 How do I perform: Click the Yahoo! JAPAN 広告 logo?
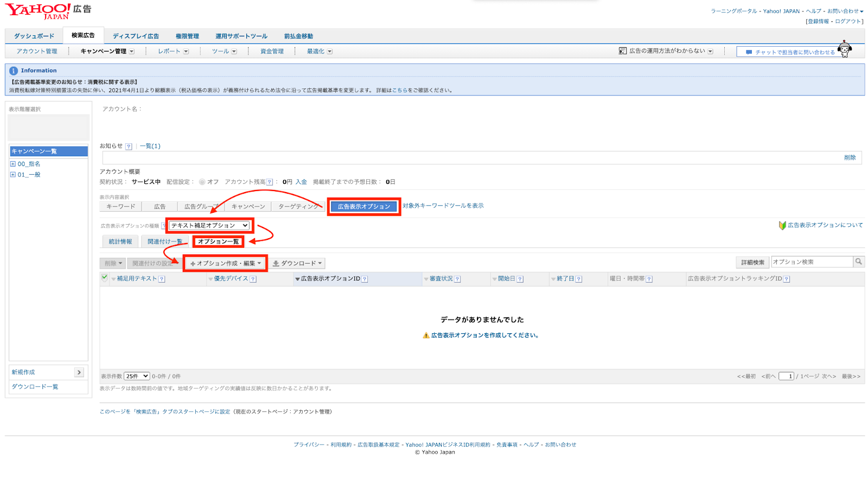[x=48, y=11]
